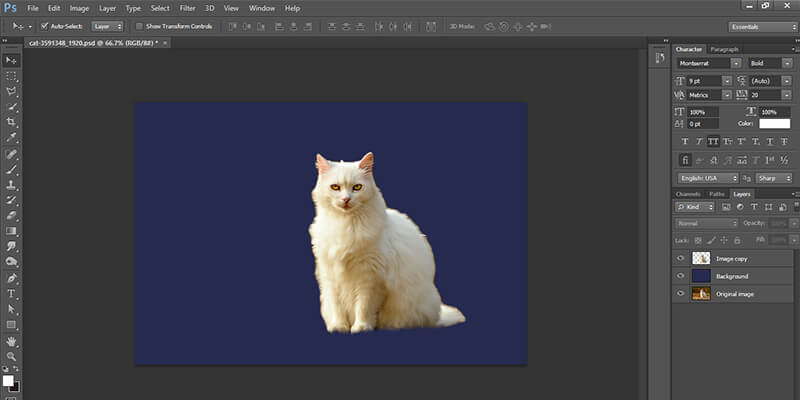The image size is (800, 400).
Task: Select the Clone Stamp tool
Action: [x=11, y=185]
